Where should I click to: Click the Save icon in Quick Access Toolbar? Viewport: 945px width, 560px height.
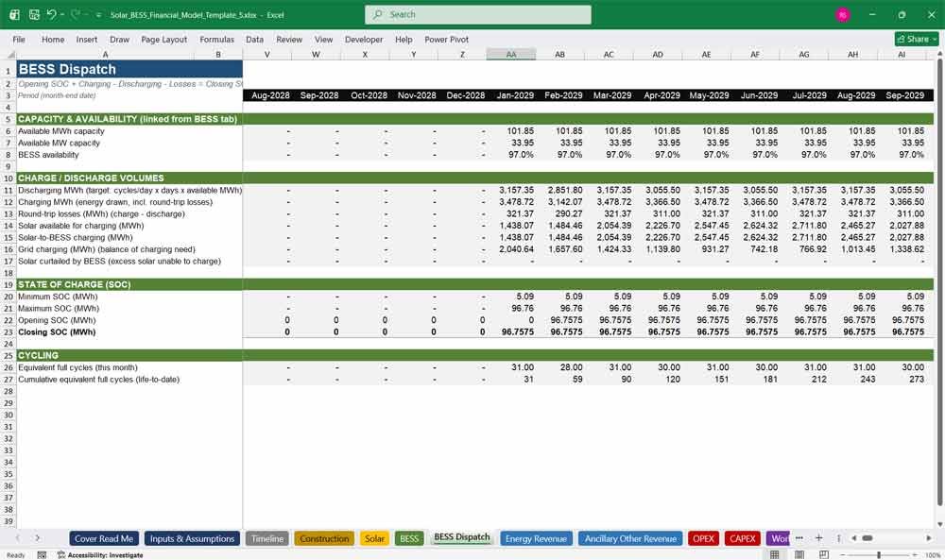point(34,14)
